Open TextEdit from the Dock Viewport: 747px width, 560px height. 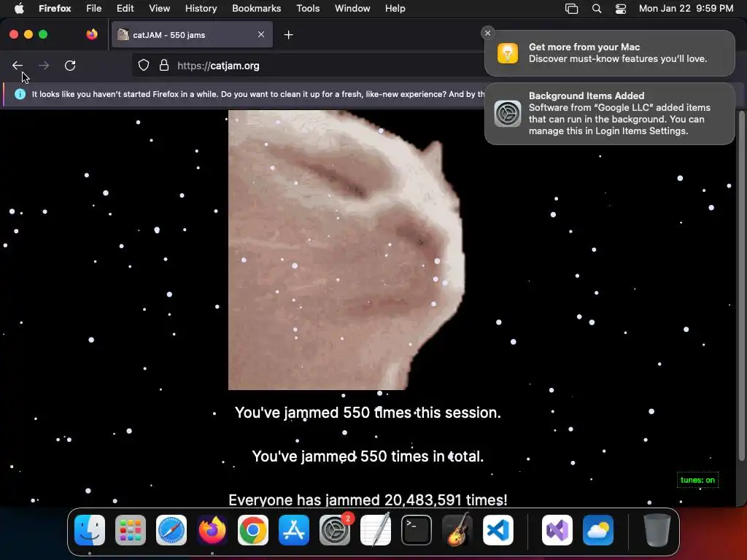tap(376, 530)
